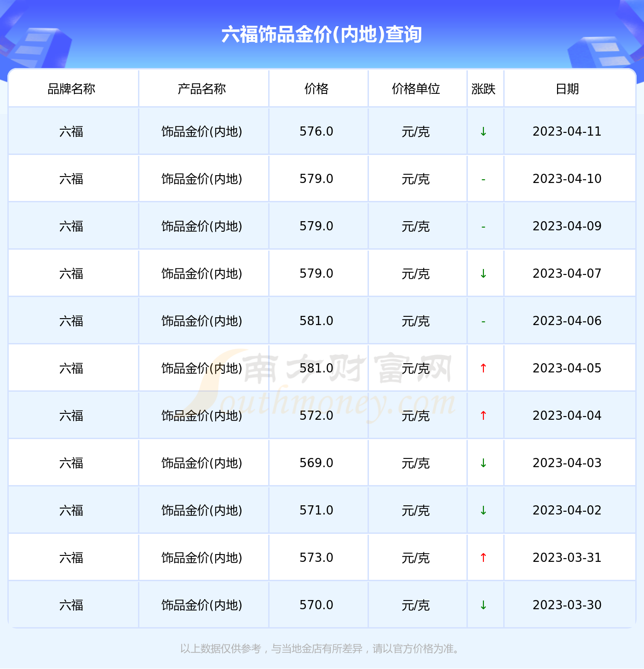Click 元/克 unit in the 2023-04-09 row

416,226
